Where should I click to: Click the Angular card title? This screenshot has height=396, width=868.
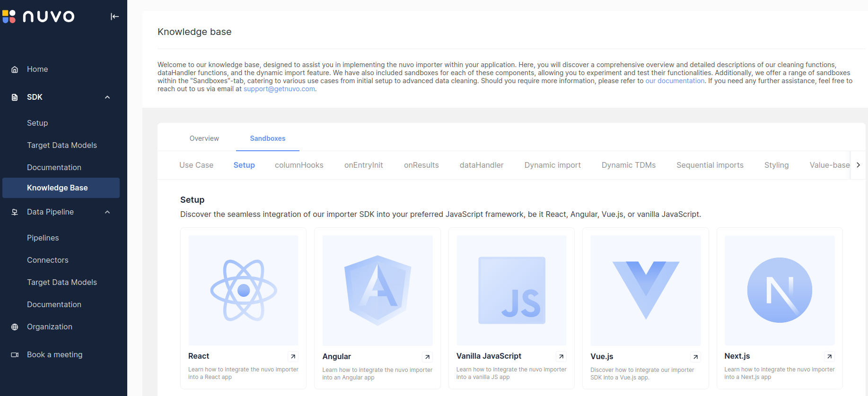point(337,356)
